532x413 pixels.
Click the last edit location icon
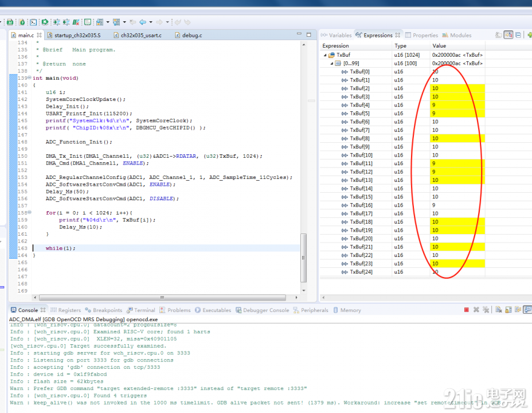[132, 22]
